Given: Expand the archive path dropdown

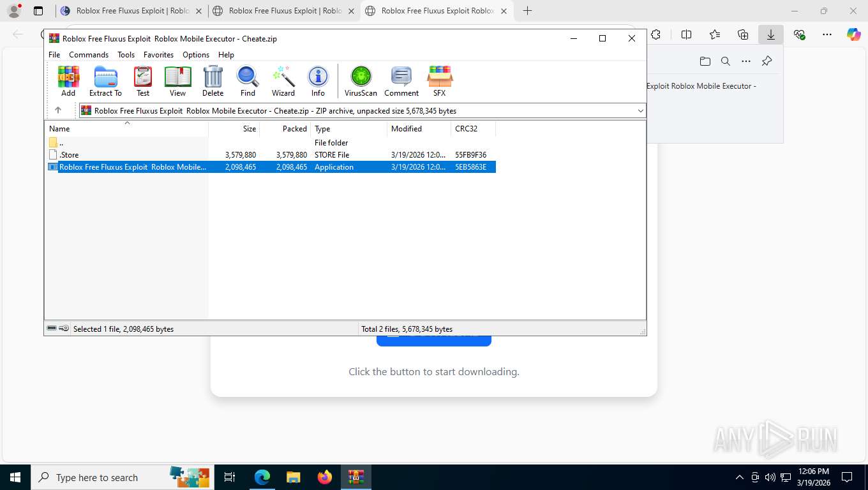Looking at the screenshot, I should click(640, 110).
